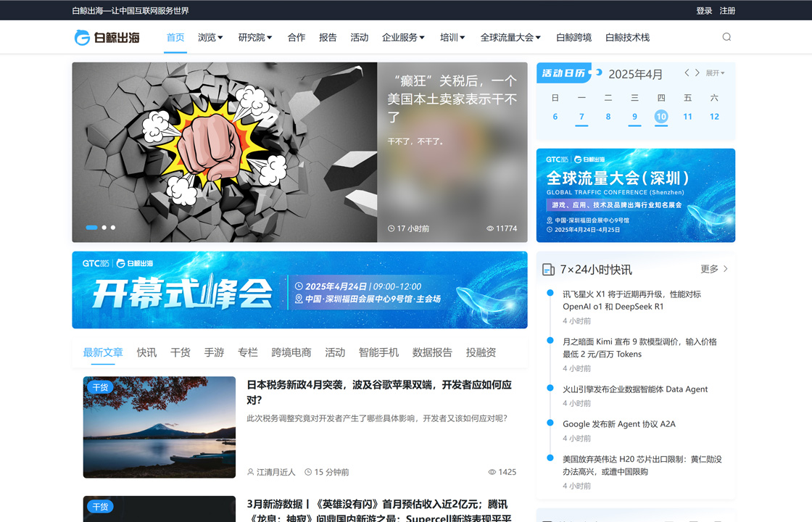
Task: Switch to the 快讯 tab
Action: pos(146,352)
